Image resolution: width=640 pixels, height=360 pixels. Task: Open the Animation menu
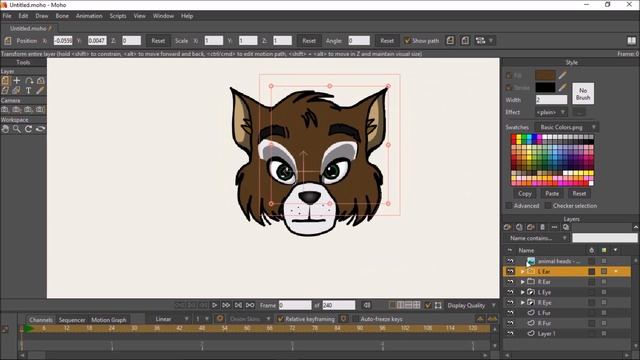click(89, 16)
